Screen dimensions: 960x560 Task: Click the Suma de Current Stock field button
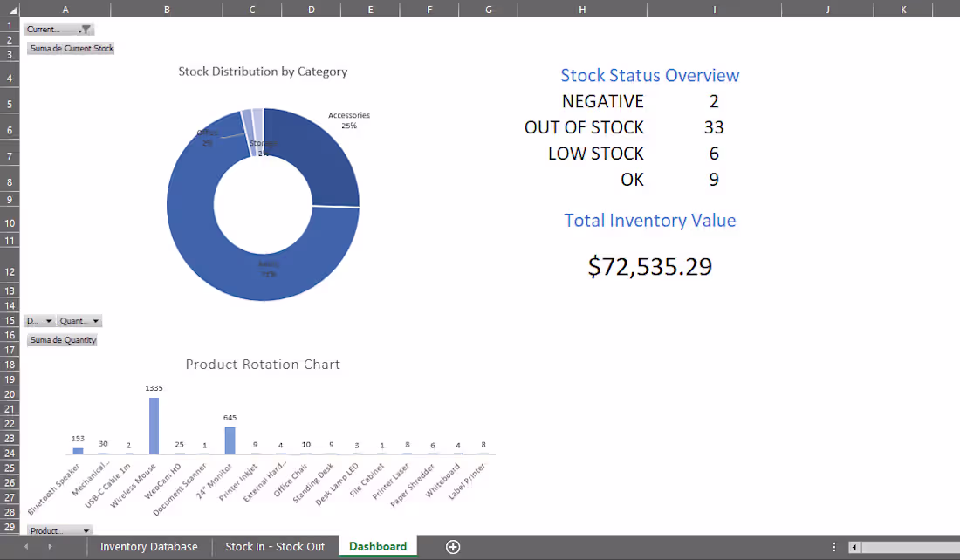coord(71,48)
